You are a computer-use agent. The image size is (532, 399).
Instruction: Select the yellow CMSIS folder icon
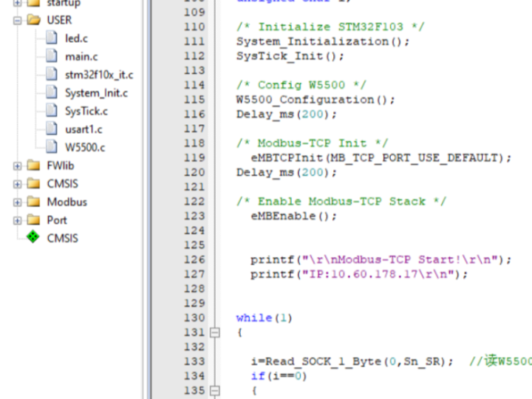point(33,183)
